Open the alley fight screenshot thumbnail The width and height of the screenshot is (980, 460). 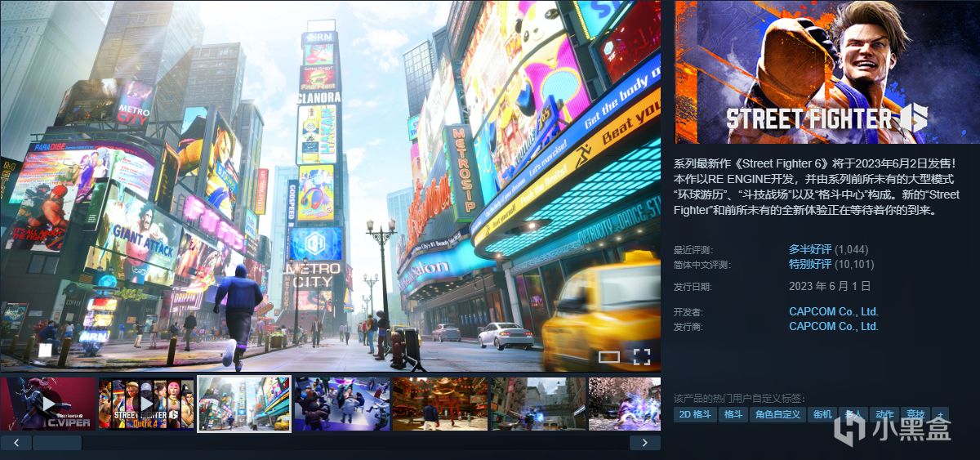538,404
